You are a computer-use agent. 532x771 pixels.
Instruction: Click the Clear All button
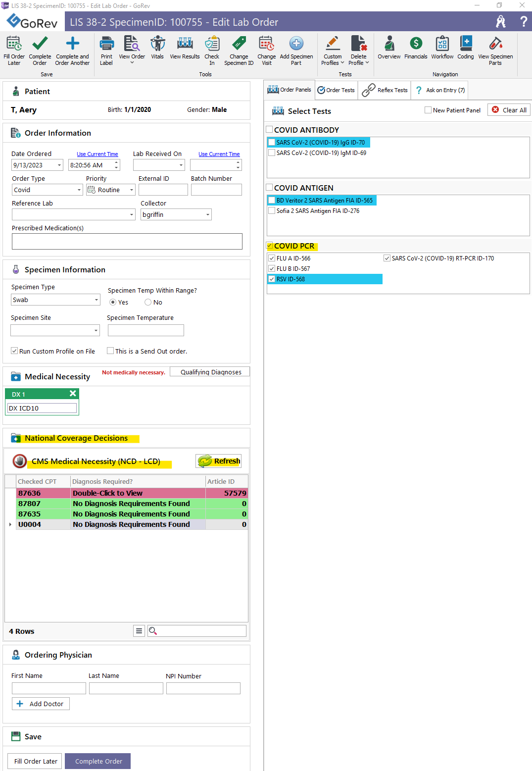(509, 110)
